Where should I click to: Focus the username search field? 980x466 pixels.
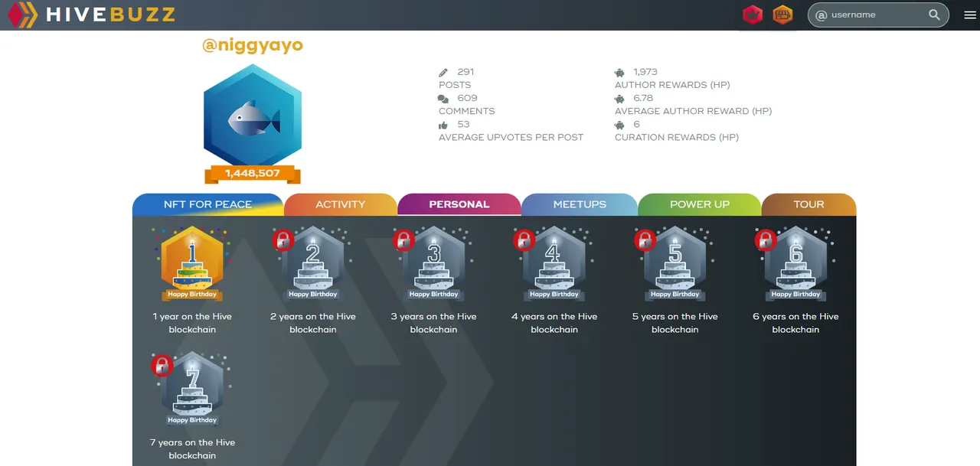[878, 15]
